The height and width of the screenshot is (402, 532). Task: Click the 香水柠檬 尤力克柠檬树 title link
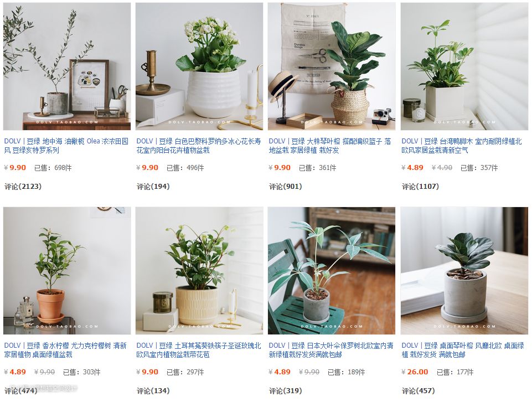tap(65, 350)
